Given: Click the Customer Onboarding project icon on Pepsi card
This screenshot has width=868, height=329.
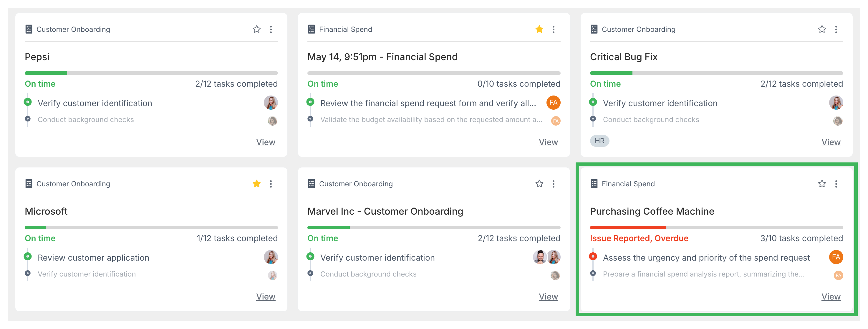Looking at the screenshot, I should click(x=29, y=29).
